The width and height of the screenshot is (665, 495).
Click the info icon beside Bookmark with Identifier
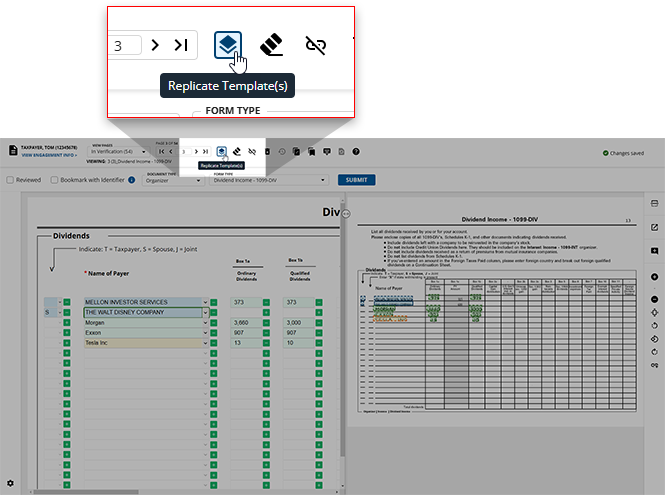[131, 180]
